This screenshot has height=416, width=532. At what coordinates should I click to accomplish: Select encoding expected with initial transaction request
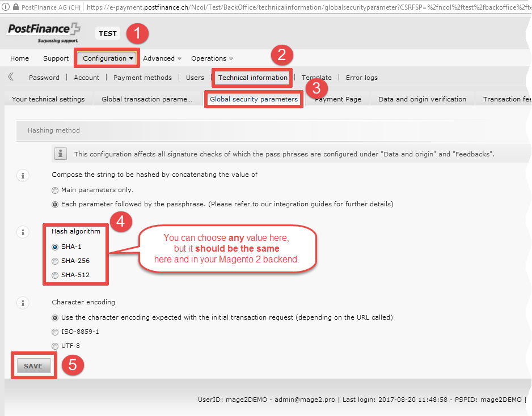[x=55, y=318]
